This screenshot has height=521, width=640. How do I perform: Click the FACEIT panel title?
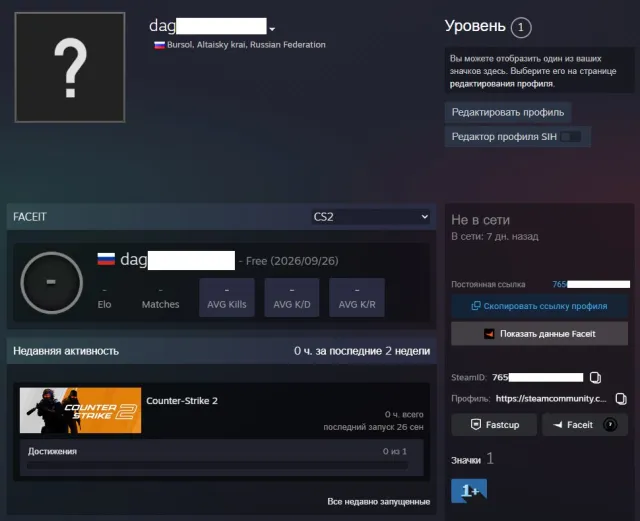tap(30, 217)
